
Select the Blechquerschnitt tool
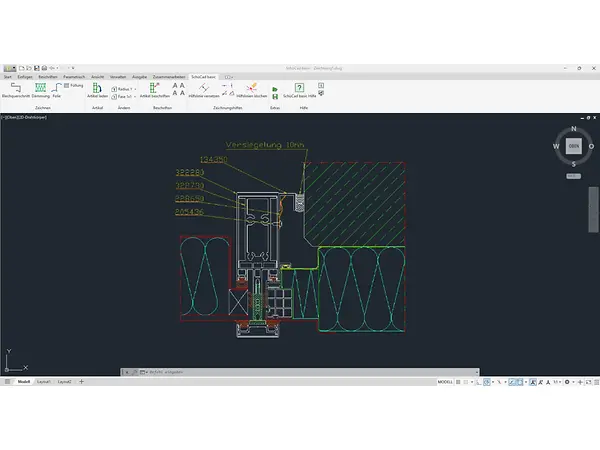pos(15,89)
